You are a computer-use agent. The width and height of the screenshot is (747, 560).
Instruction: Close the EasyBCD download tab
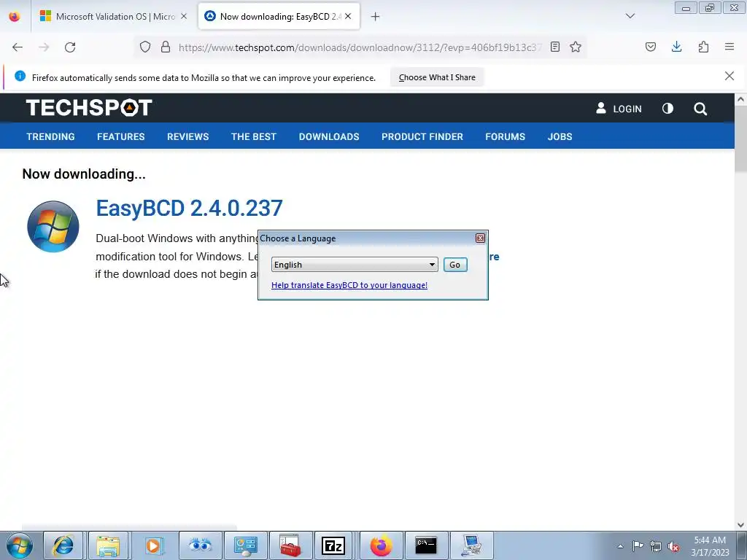coord(348,16)
